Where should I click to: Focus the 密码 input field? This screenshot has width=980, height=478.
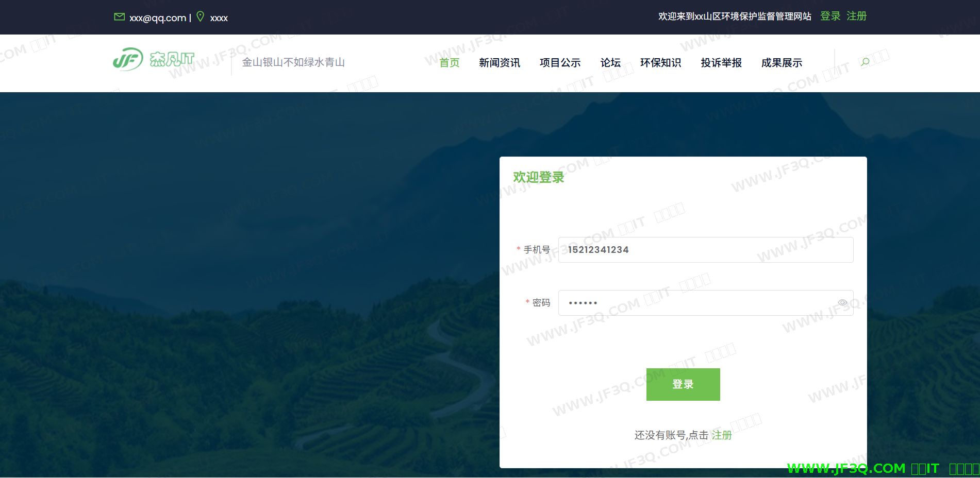(696, 303)
